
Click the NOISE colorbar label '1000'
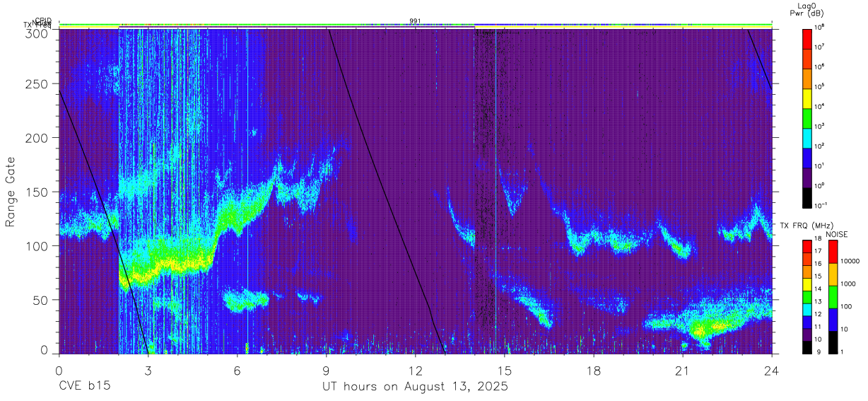848,284
